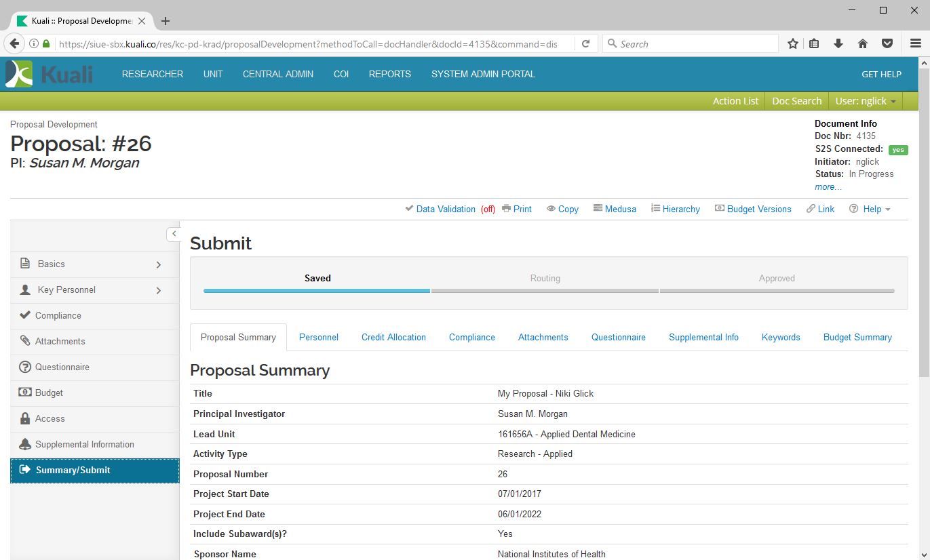Click the Print icon in toolbar
The height and width of the screenshot is (560, 930).
[x=507, y=209]
